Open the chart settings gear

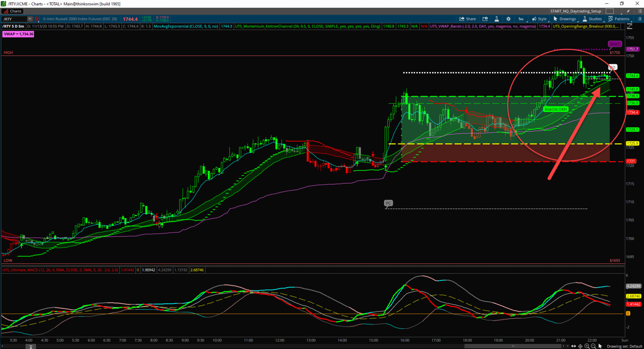(x=508, y=19)
